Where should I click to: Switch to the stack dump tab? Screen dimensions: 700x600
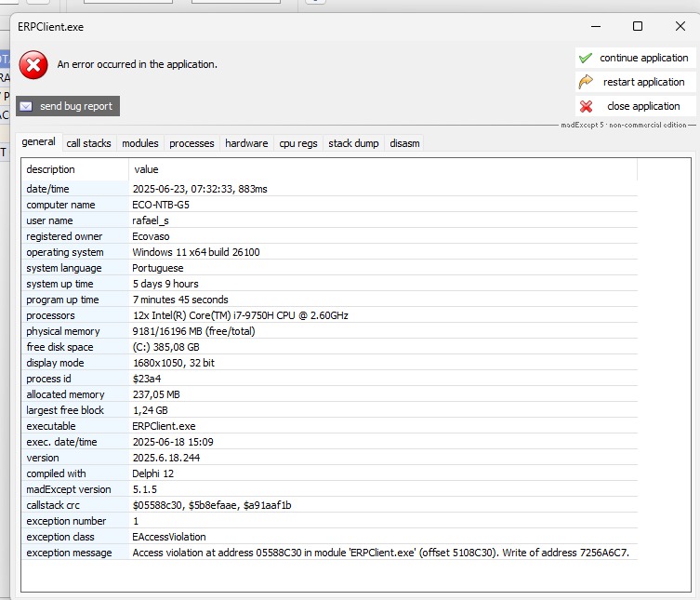coord(353,143)
